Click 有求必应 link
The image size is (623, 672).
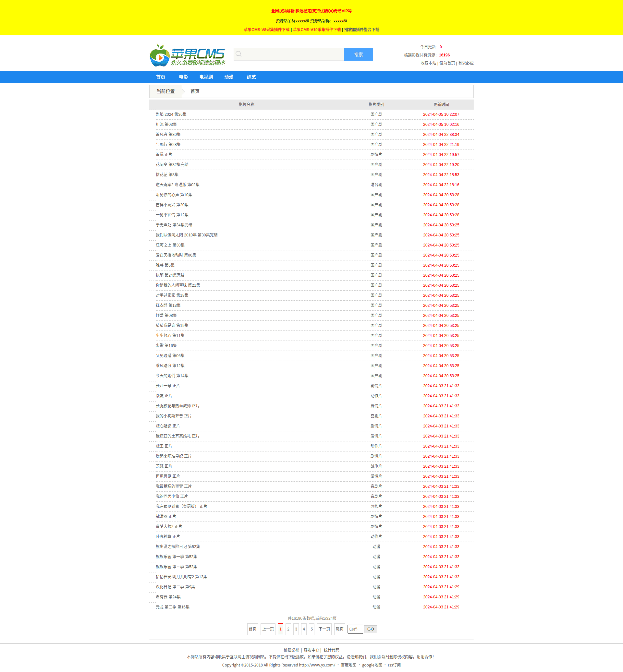[x=466, y=63]
